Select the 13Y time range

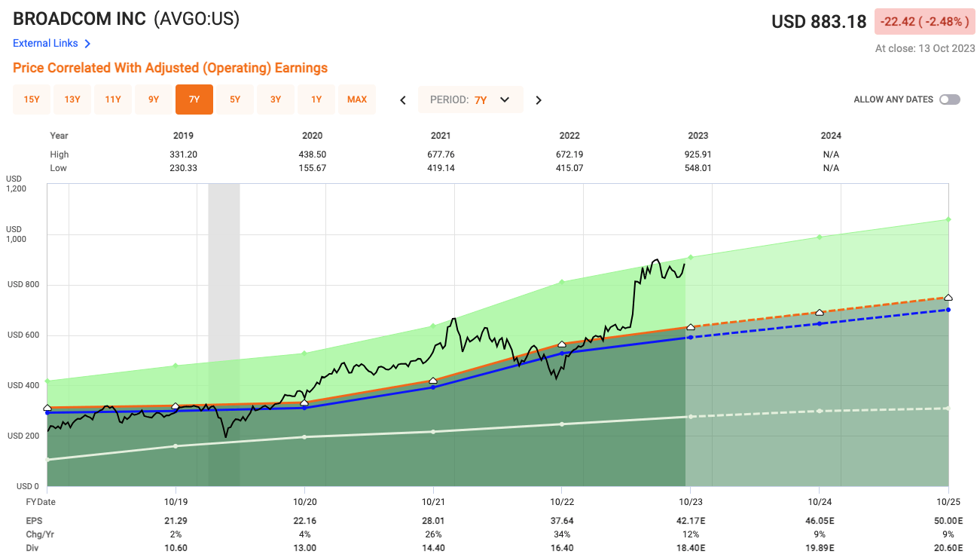click(72, 99)
